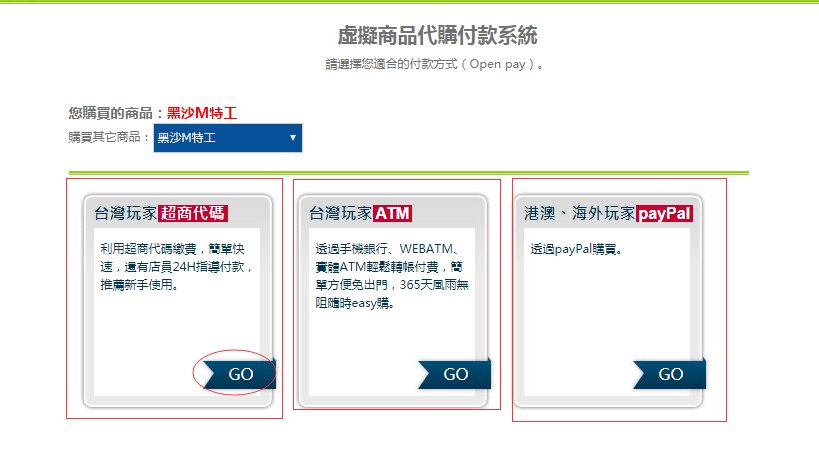Click 台灣玩家 heading in the ATM card

(x=340, y=213)
